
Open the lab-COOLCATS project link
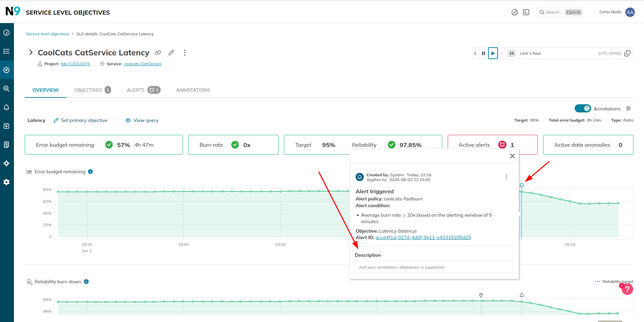click(x=75, y=64)
